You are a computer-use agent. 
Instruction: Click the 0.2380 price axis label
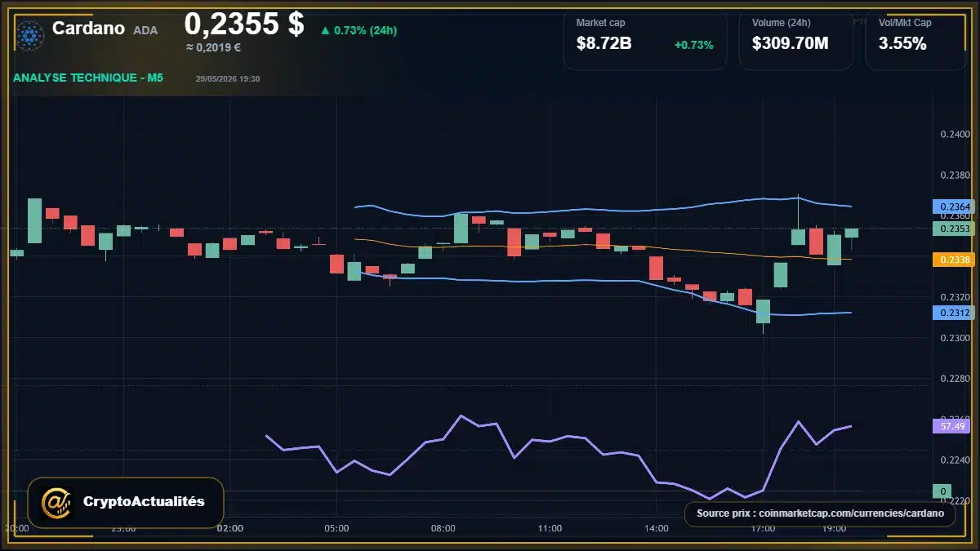955,176
